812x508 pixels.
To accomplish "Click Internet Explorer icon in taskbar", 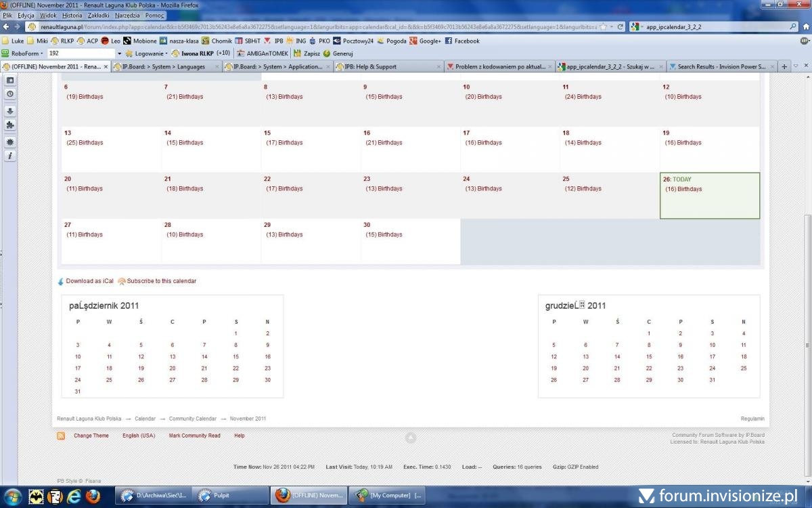I will [74, 496].
